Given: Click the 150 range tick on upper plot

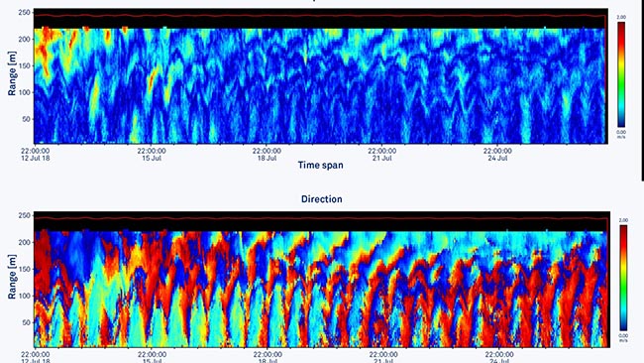Looking at the screenshot, I should coord(24,65).
